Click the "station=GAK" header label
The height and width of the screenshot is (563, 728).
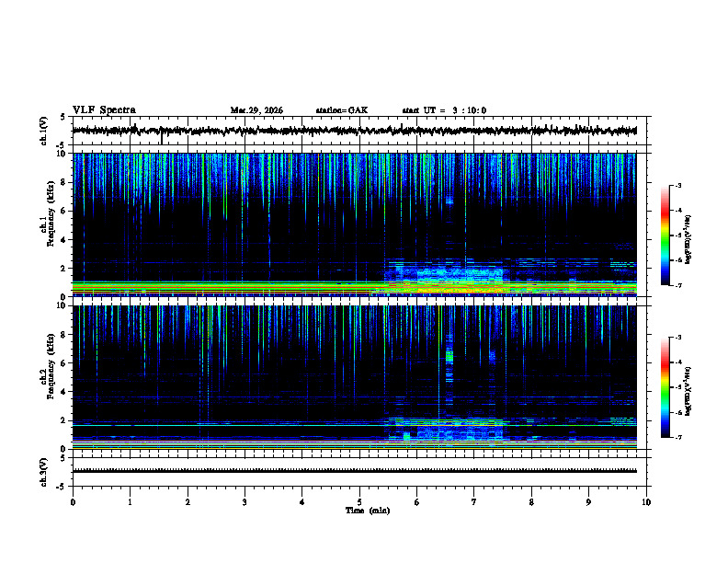pos(342,110)
